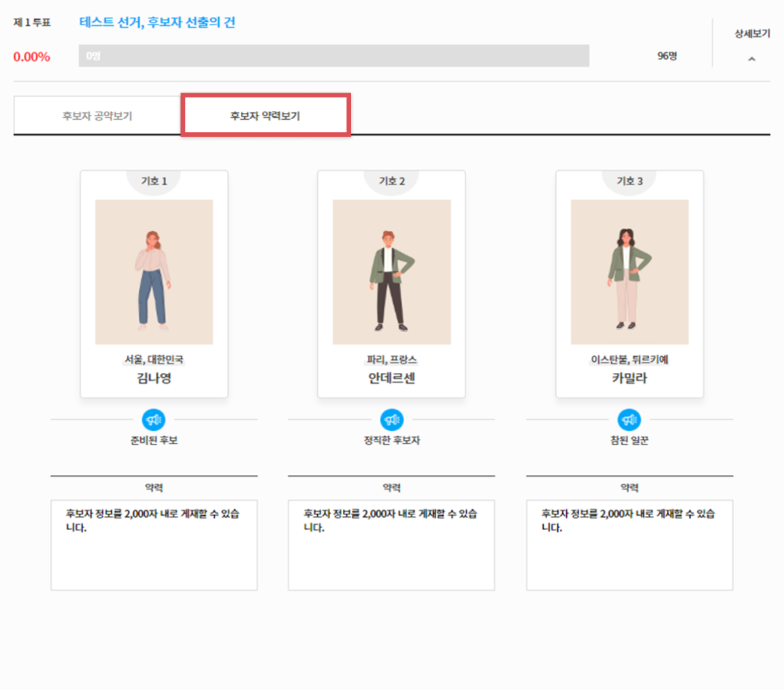Click the 기호 1 badge
Viewport: 784px width, 690px height.
[x=154, y=181]
